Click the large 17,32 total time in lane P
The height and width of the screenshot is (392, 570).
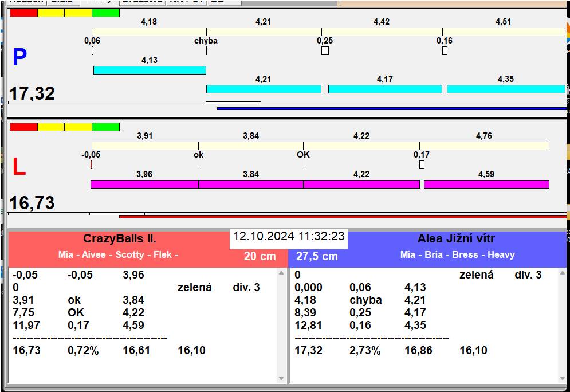click(32, 93)
